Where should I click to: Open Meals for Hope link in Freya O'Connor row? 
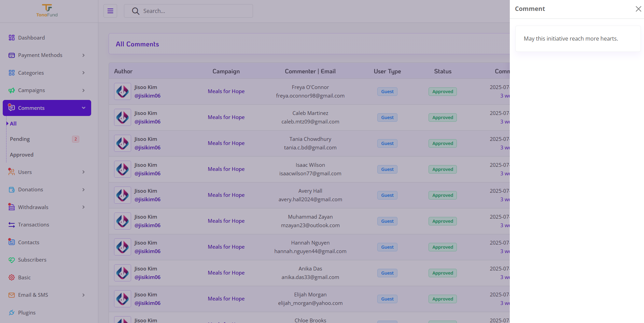coord(226,91)
